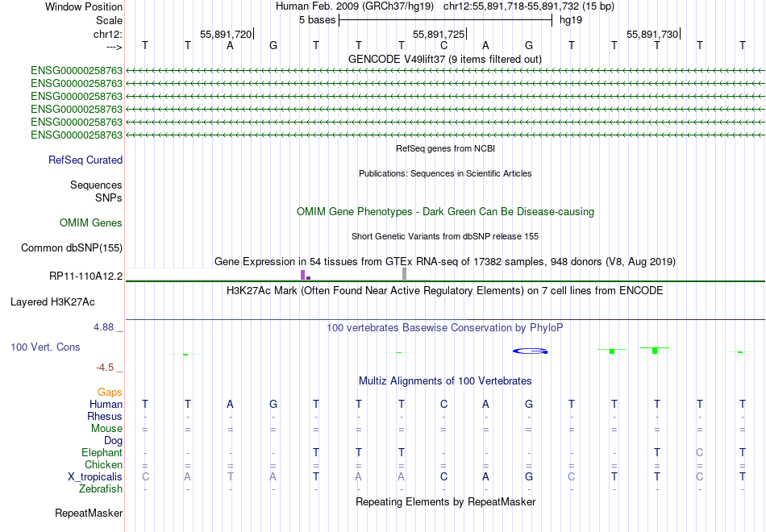
Task: Click Repeating Elements by RepeatMasker title
Action: 446,501
